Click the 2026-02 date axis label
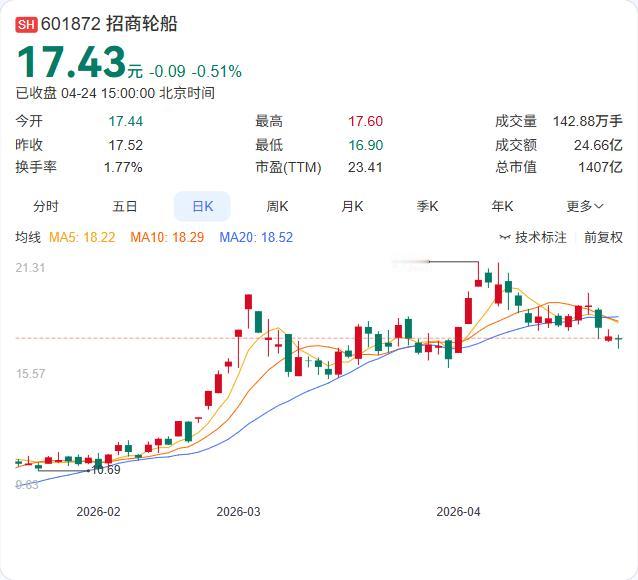The width and height of the screenshot is (638, 580). pyautogui.click(x=98, y=512)
